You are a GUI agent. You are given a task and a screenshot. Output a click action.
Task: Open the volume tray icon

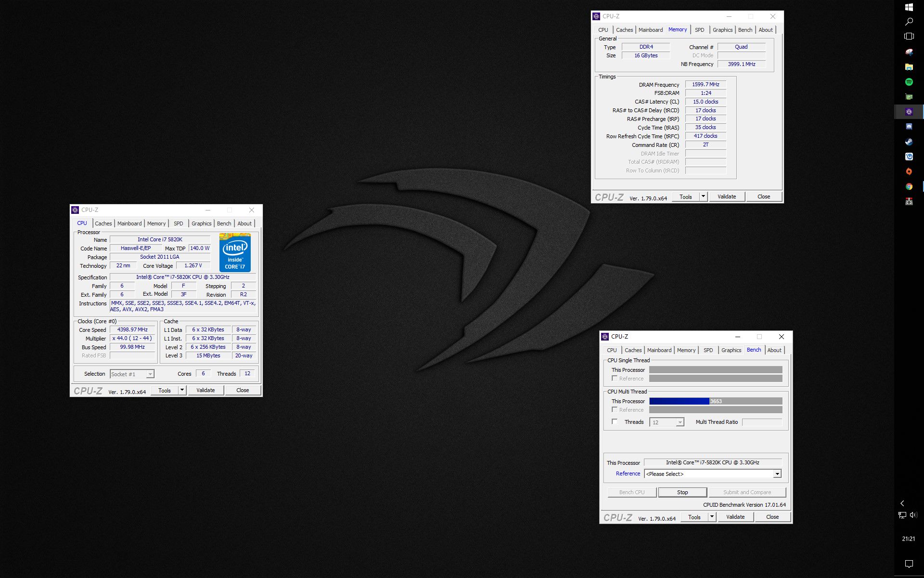[x=913, y=515]
